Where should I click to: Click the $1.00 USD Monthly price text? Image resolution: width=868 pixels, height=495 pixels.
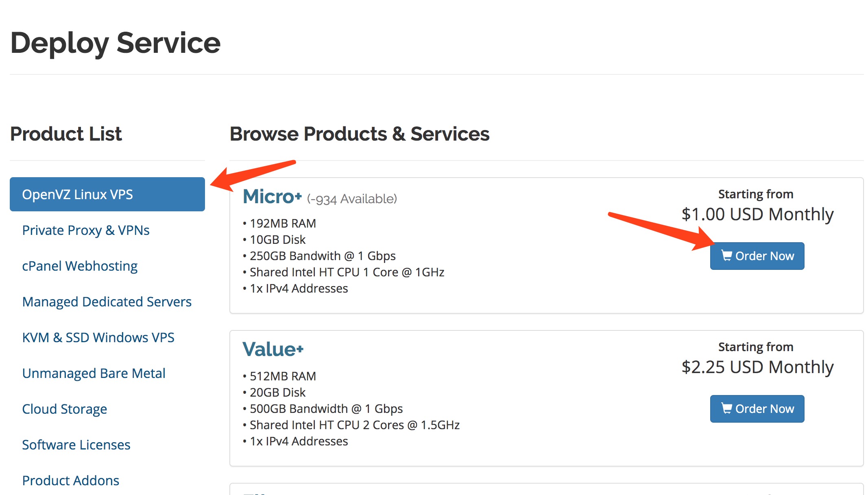point(757,214)
